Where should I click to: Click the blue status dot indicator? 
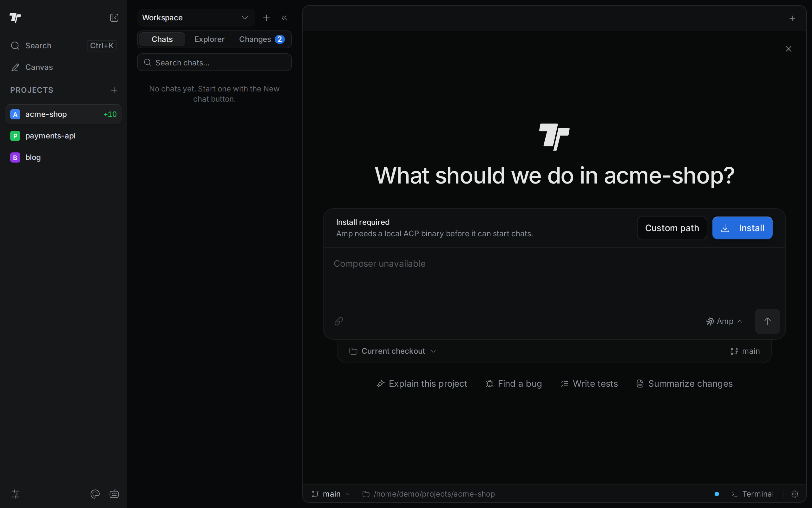tap(717, 494)
